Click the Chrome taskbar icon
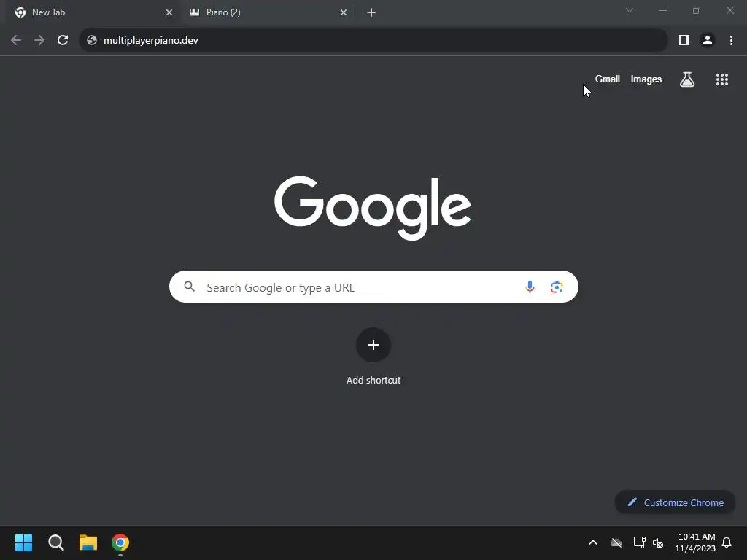Image resolution: width=747 pixels, height=560 pixels. [120, 542]
